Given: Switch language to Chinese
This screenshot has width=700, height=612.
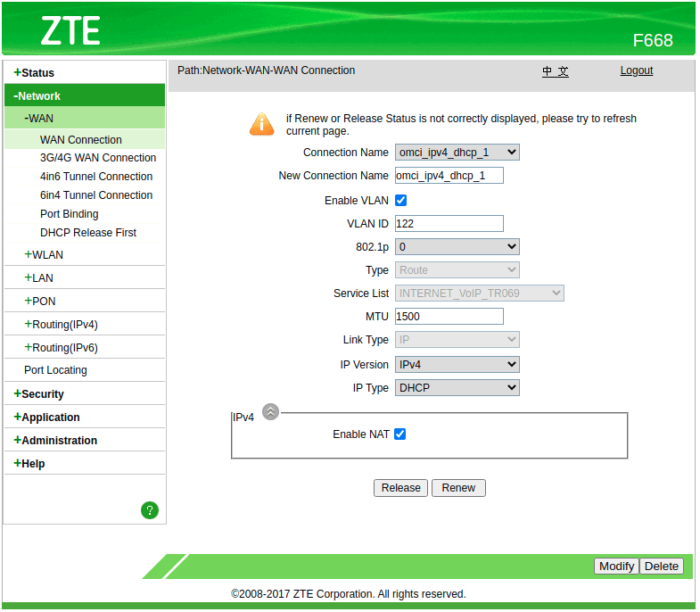Looking at the screenshot, I should [x=555, y=71].
